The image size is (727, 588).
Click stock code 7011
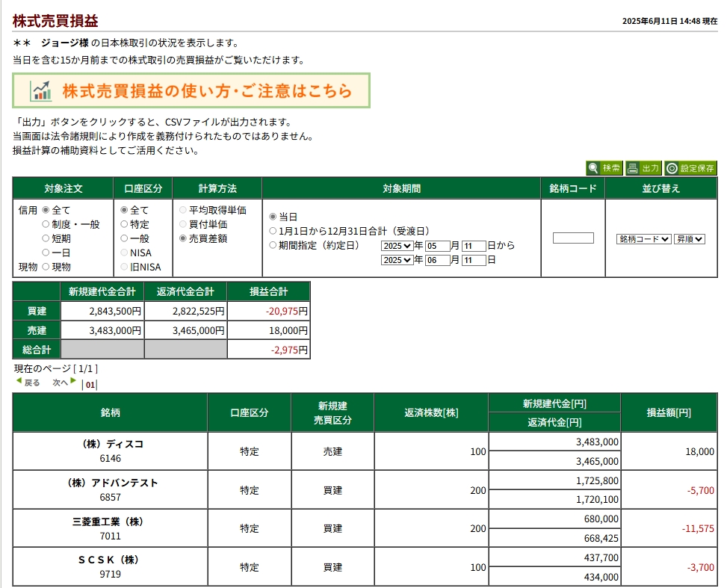coord(111,536)
